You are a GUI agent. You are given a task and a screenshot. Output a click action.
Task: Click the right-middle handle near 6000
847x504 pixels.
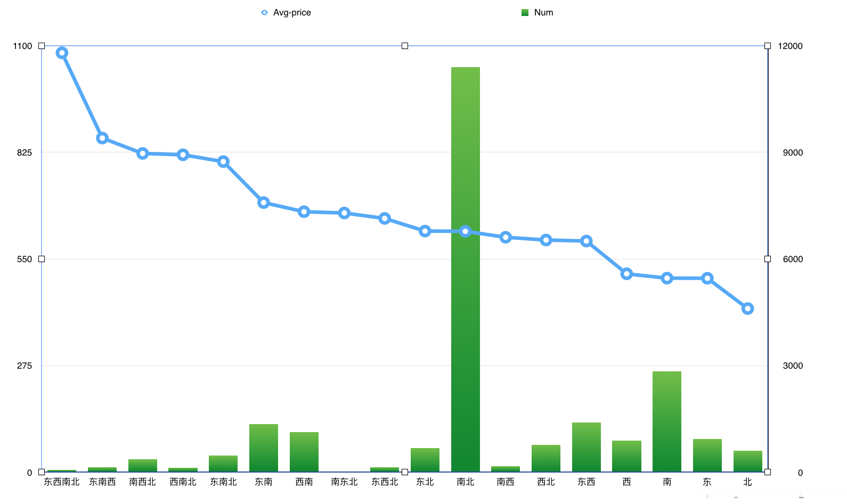click(x=768, y=259)
